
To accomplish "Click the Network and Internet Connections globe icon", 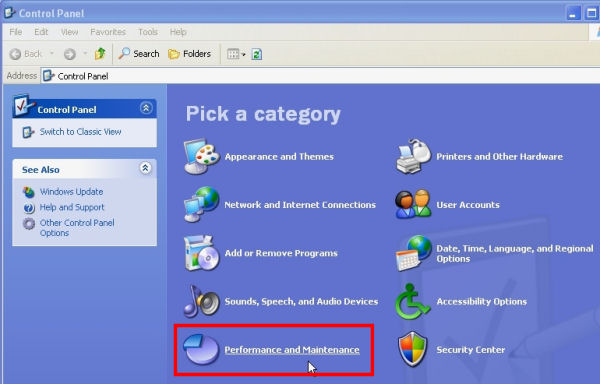I will (x=202, y=204).
